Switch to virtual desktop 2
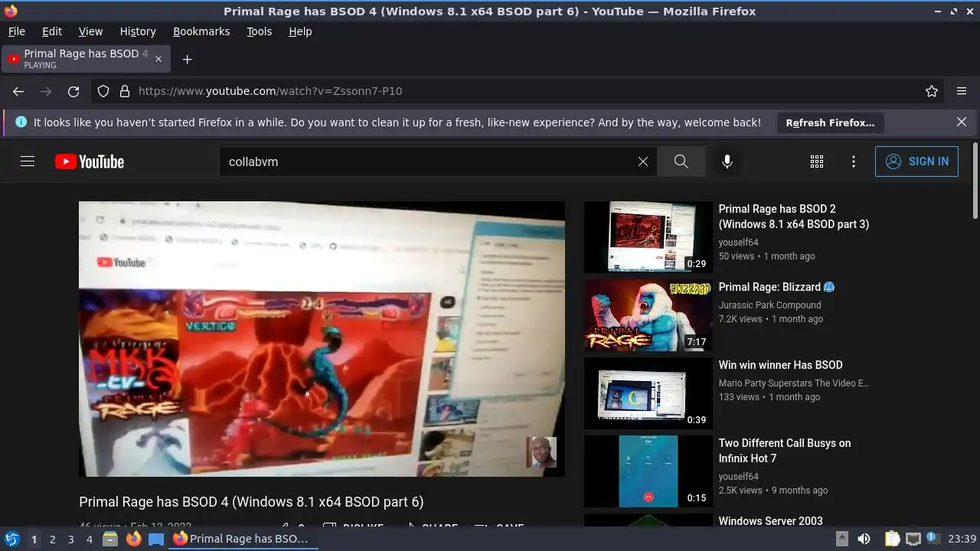The image size is (980, 551). (x=52, y=539)
